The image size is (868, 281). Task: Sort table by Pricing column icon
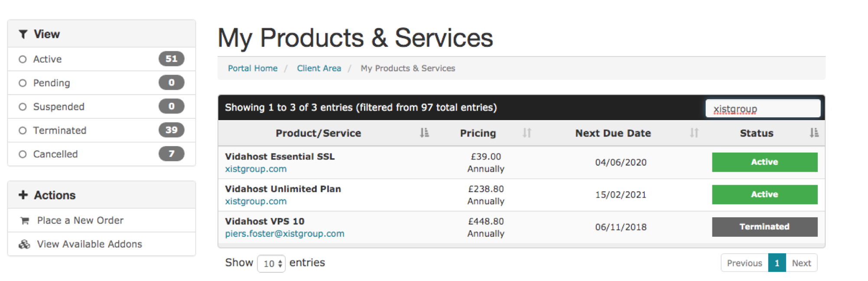click(527, 133)
